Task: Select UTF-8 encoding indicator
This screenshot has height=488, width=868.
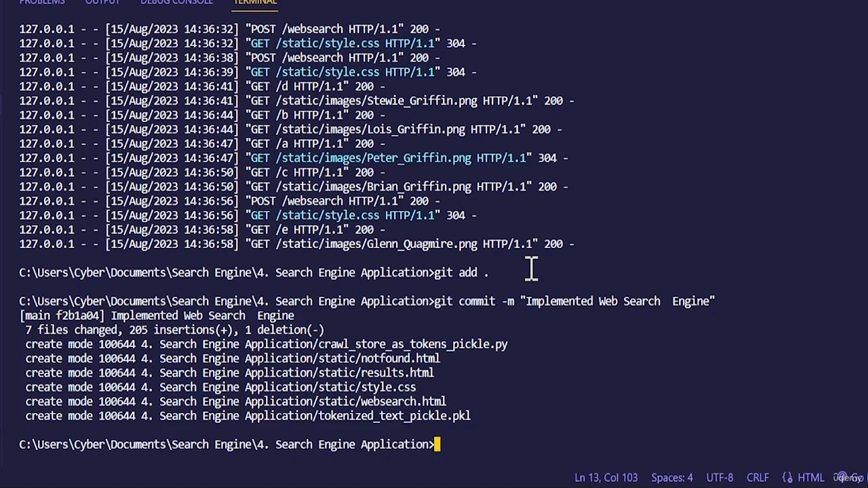Action: (720, 478)
